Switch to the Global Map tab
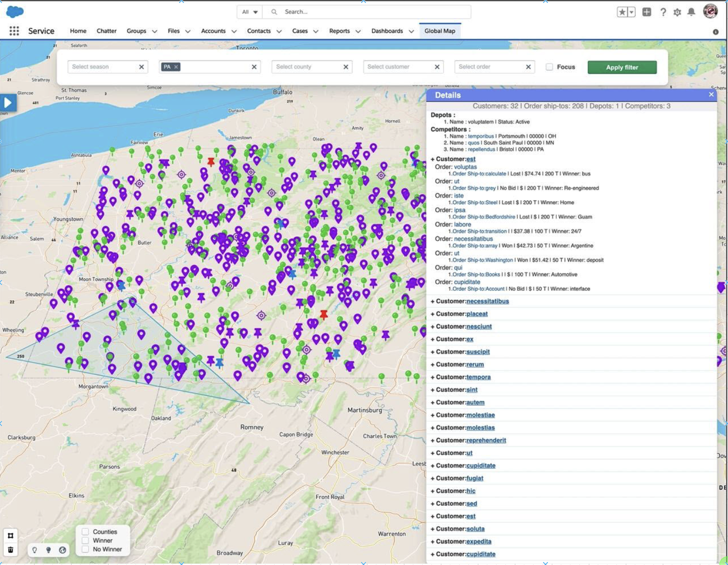728x565 pixels. click(x=439, y=31)
